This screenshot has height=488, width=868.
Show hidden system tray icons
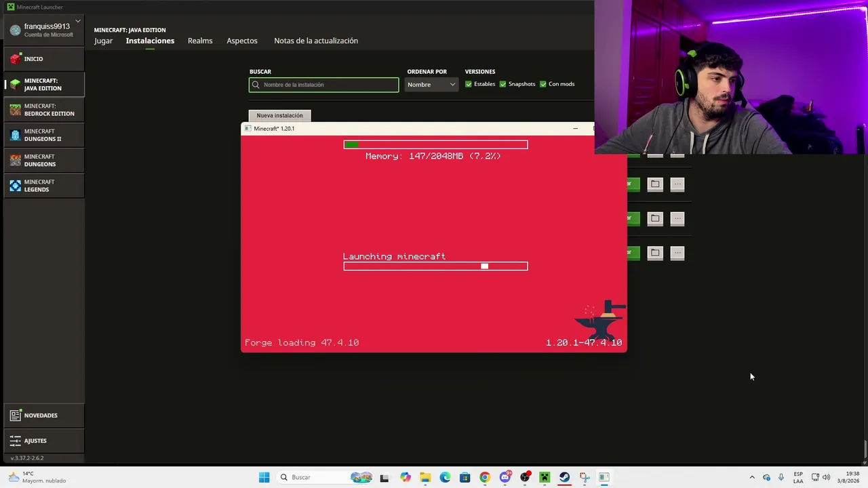coord(752,477)
